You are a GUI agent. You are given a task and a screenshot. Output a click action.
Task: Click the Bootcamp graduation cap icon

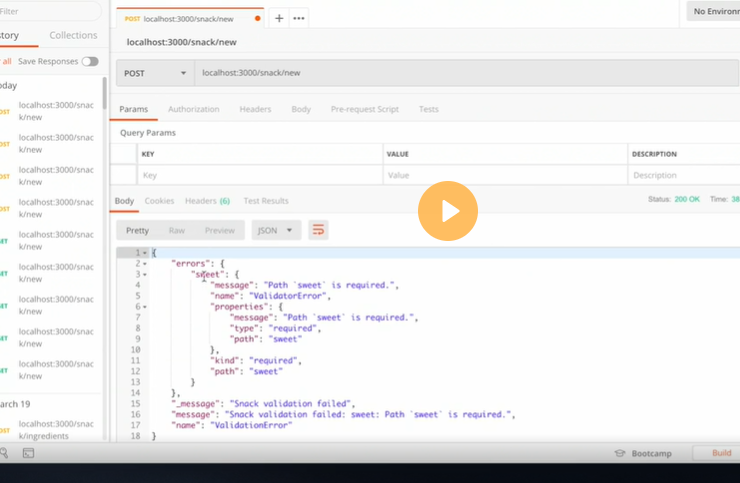620,453
